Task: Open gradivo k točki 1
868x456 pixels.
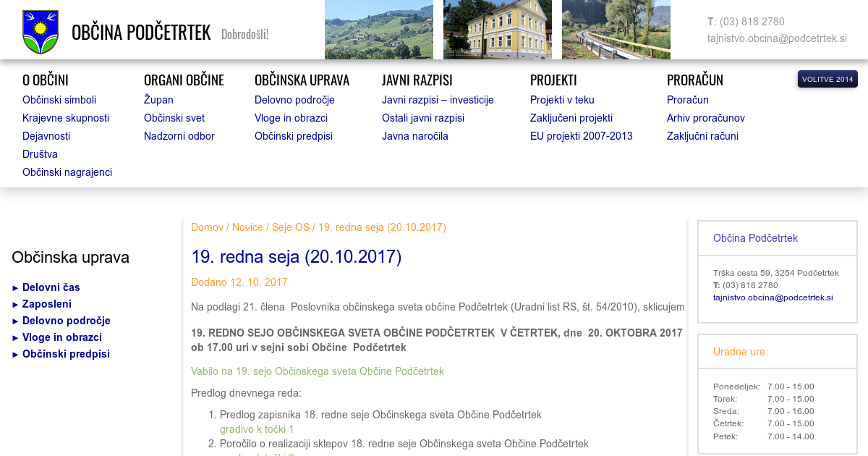Action: tap(257, 429)
